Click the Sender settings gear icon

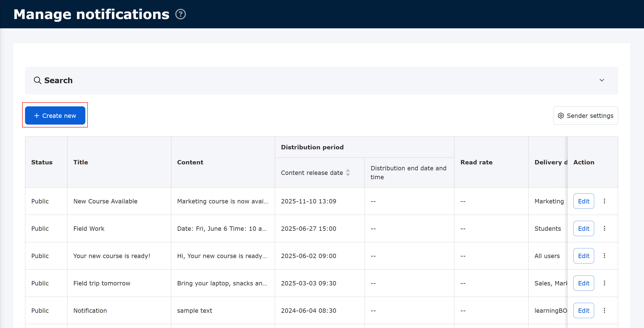(561, 115)
